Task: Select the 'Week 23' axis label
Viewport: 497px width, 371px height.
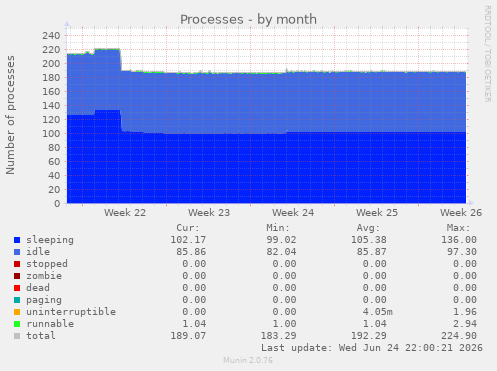Action: point(209,213)
